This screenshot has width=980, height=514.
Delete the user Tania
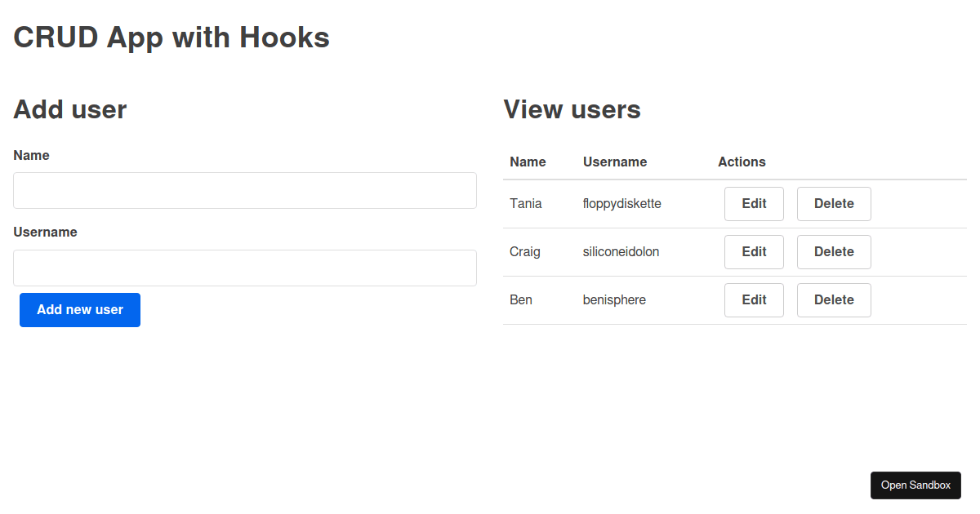click(x=833, y=203)
